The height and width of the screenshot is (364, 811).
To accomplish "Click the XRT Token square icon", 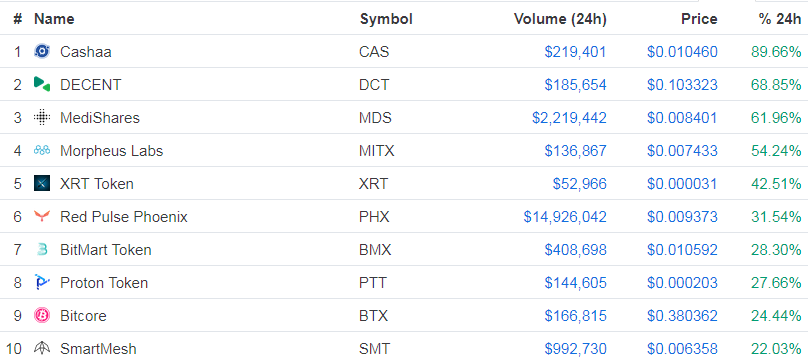I will pos(42,184).
